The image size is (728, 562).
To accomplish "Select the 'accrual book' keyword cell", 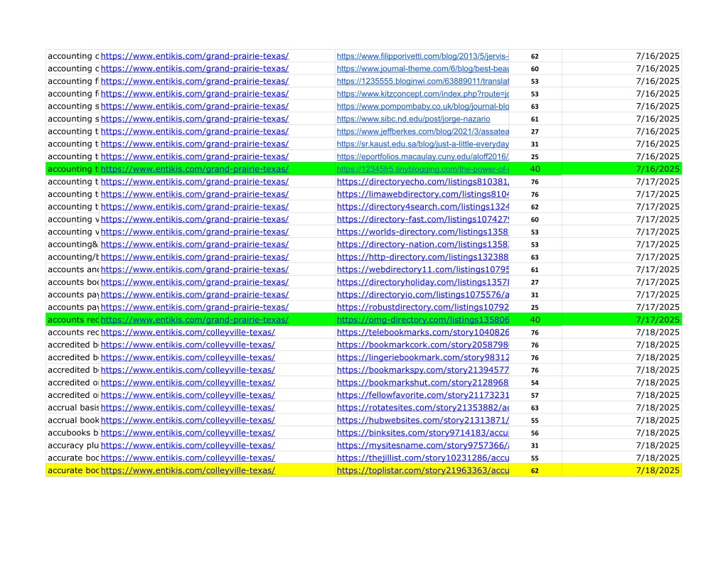I will coord(73,419).
